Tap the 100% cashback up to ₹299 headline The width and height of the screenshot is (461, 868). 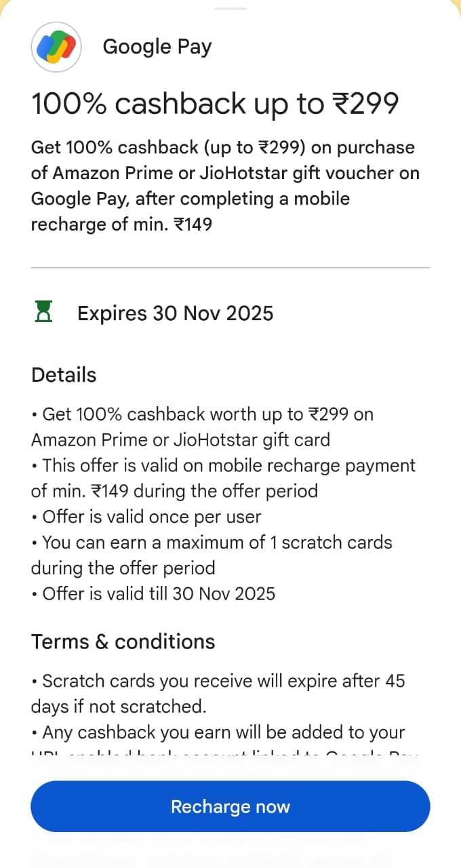[215, 104]
